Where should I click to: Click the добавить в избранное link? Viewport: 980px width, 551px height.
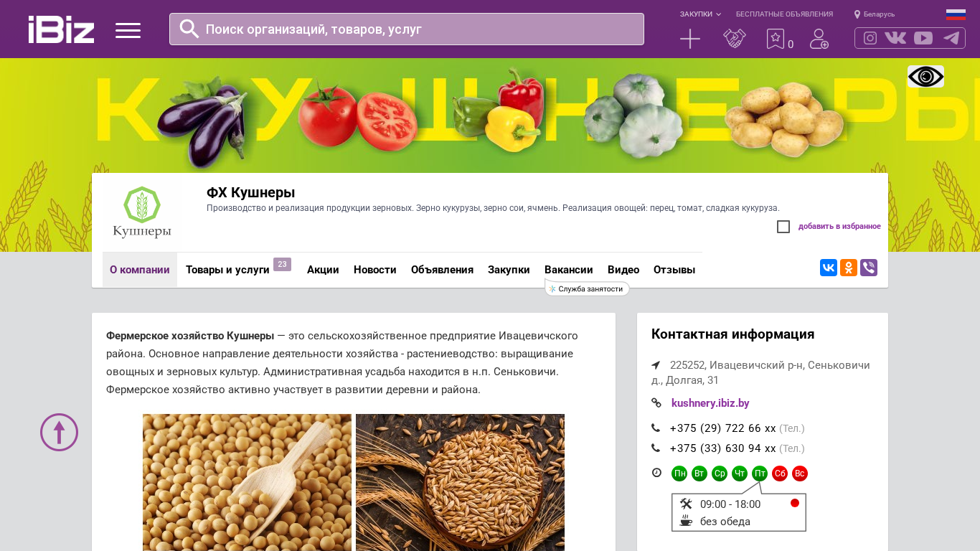(x=839, y=227)
